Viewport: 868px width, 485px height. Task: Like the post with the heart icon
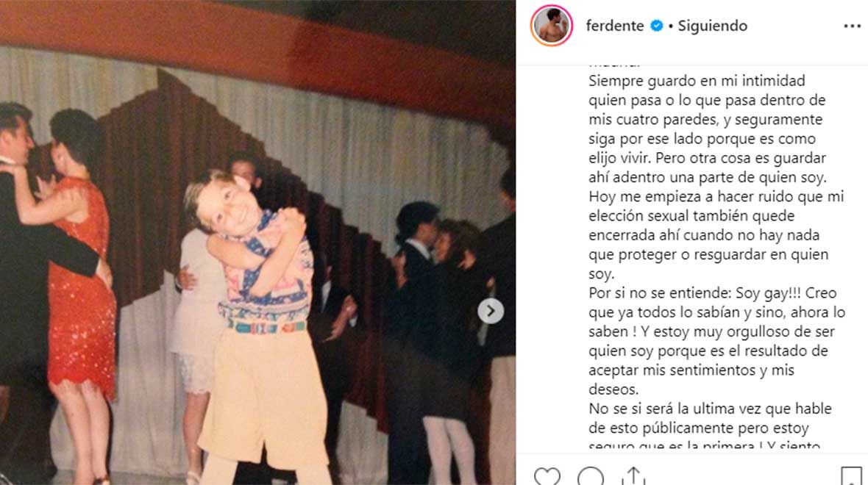547,477
